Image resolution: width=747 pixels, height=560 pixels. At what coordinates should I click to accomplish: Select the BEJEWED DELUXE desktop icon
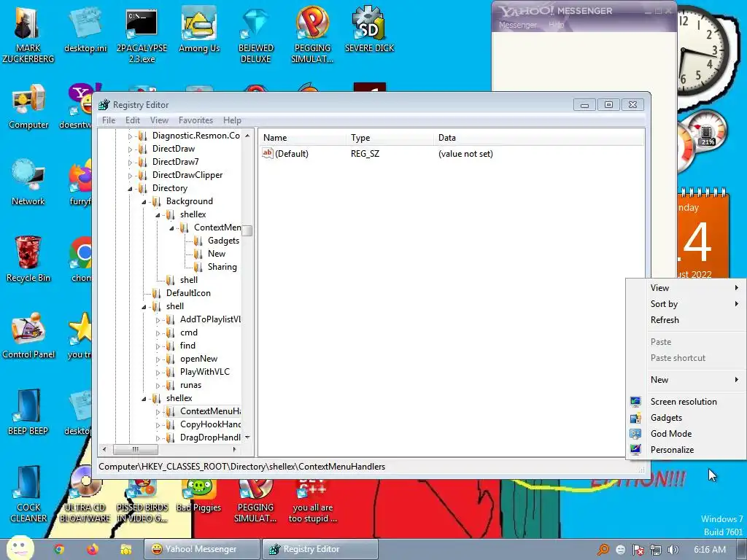(x=256, y=34)
